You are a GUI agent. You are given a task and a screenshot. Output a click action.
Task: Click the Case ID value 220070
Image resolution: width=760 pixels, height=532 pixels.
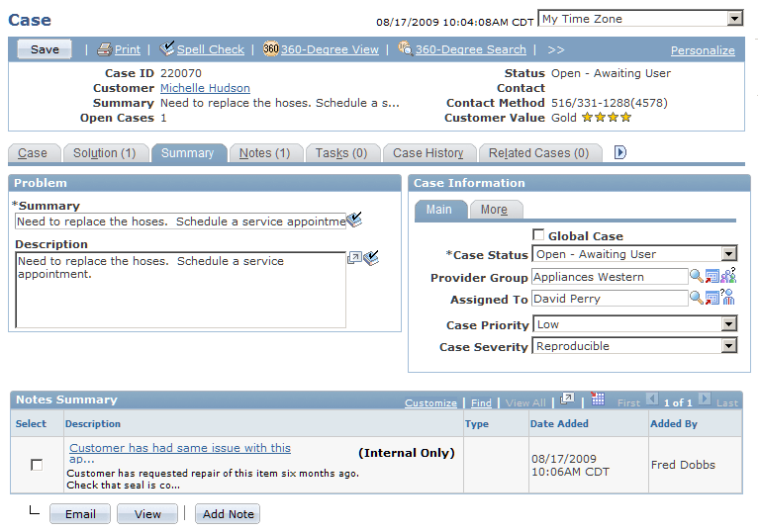click(x=181, y=73)
